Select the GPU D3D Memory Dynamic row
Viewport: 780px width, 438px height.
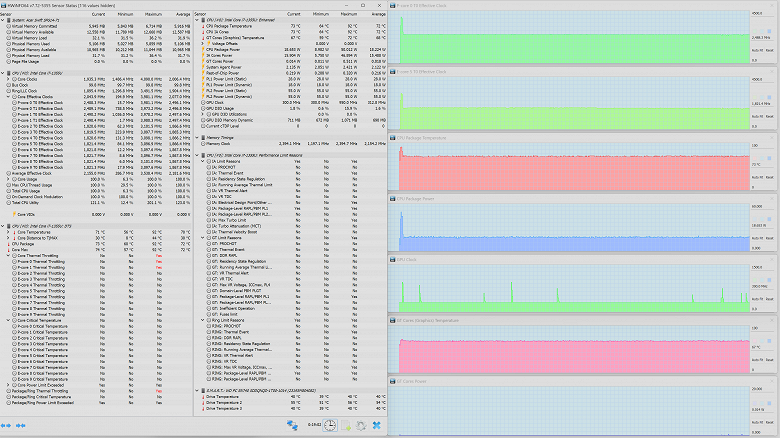[291, 120]
